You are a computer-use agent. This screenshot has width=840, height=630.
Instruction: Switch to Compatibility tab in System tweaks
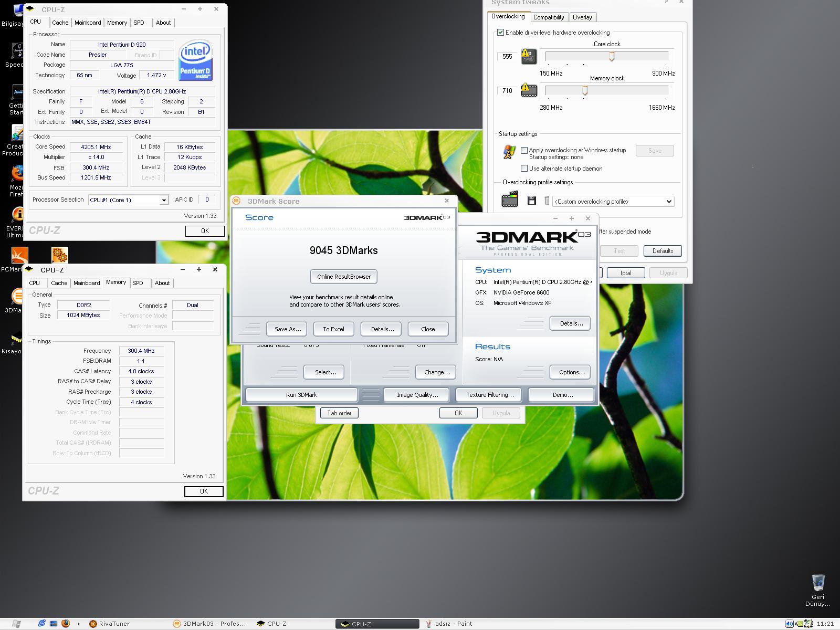click(549, 17)
